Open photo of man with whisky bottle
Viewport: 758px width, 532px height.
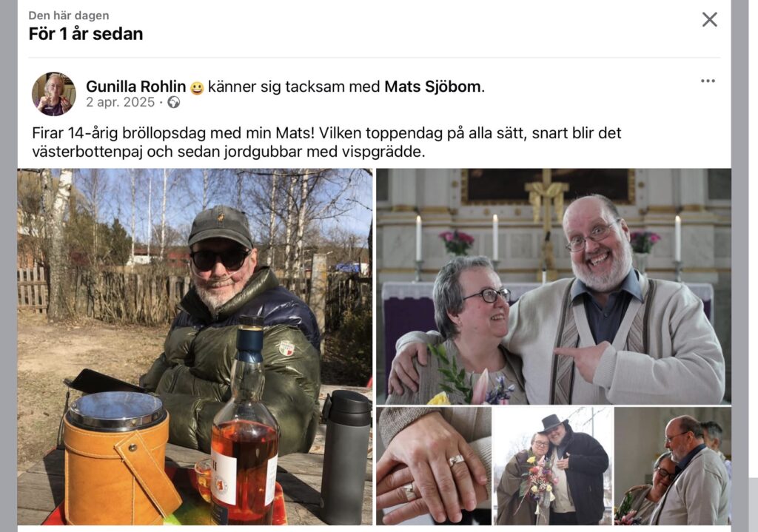pos(195,346)
